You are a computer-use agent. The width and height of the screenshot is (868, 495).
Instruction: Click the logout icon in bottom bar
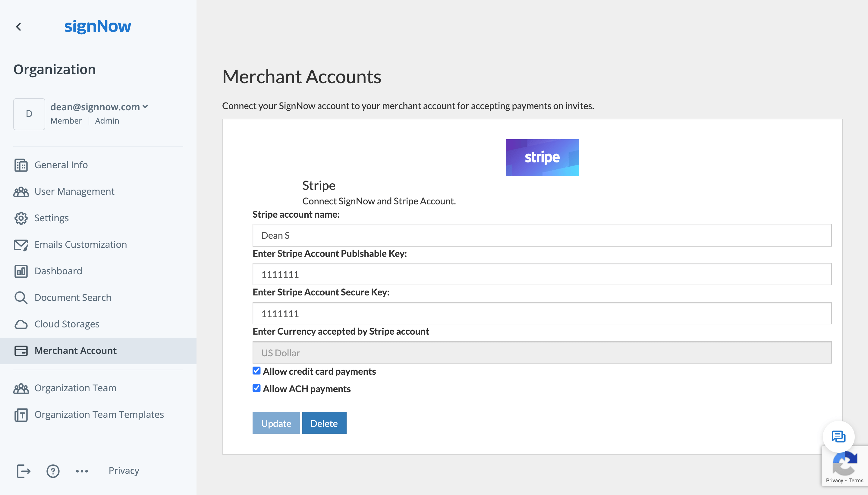tap(24, 471)
